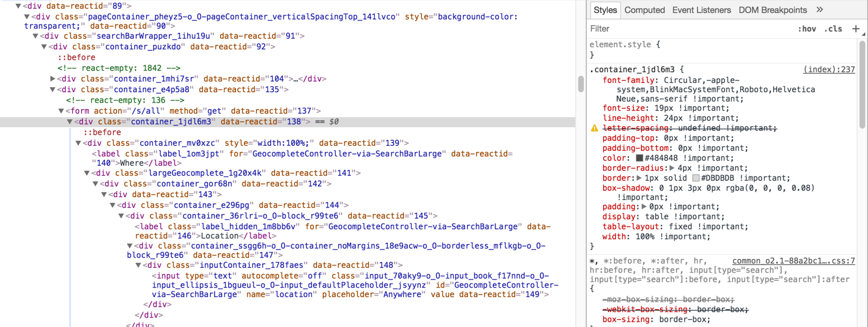Select ::before under container_1jdl6m3
868x327 pixels.
coord(102,133)
